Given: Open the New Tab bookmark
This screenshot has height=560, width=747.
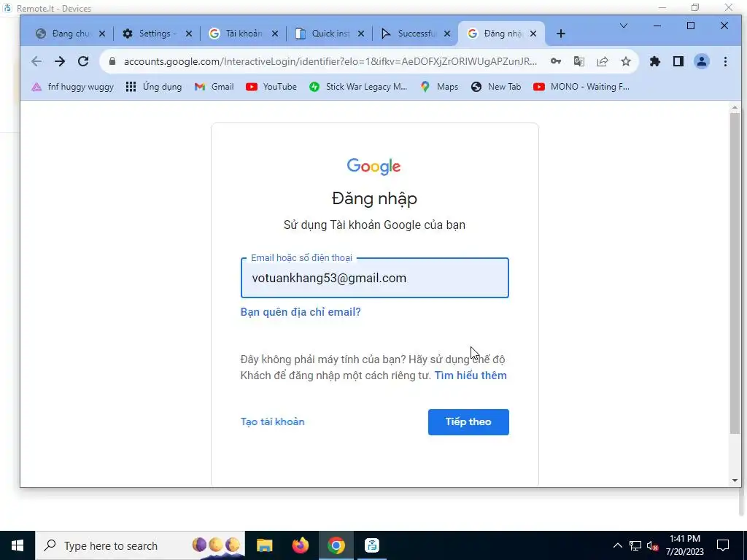Looking at the screenshot, I should pos(496,87).
